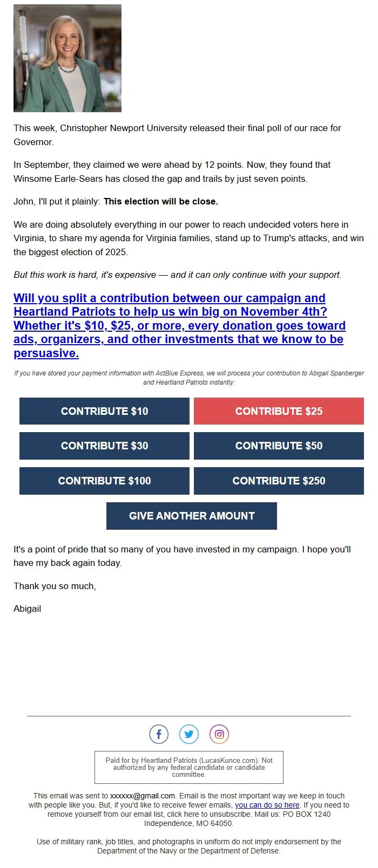This screenshot has height=868, width=378.
Task: Contribute $50 to the campaign
Action: point(278,446)
